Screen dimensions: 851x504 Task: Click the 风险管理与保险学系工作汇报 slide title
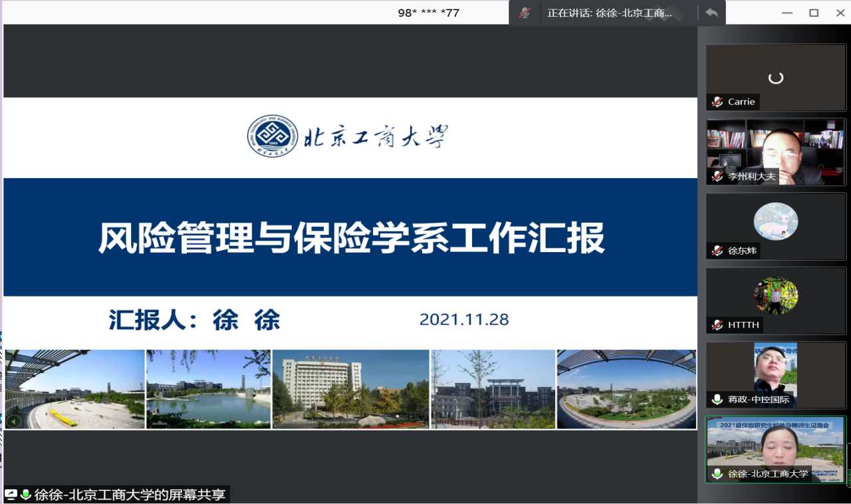[351, 237]
